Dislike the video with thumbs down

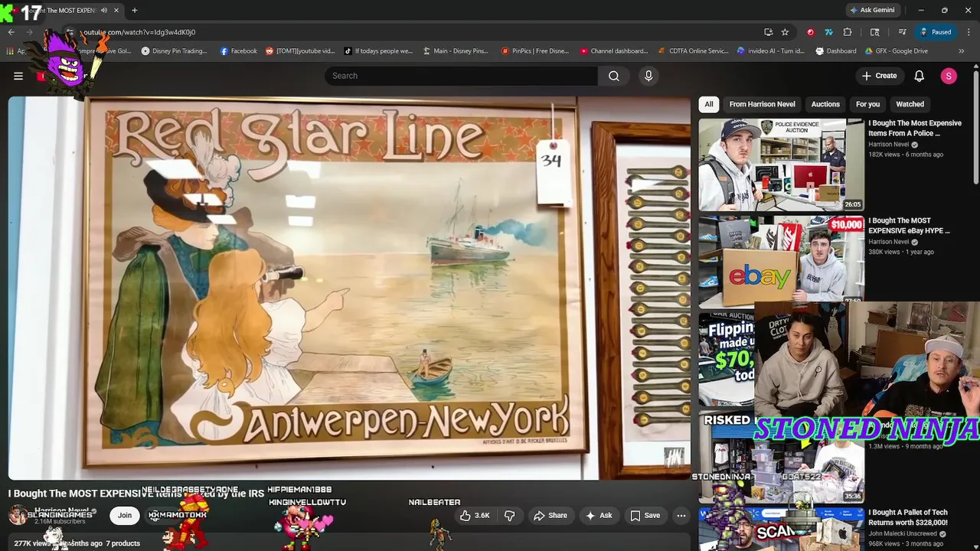point(509,516)
